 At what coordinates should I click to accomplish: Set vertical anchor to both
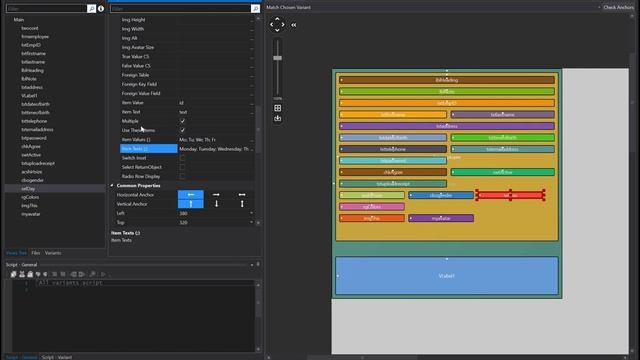242,204
